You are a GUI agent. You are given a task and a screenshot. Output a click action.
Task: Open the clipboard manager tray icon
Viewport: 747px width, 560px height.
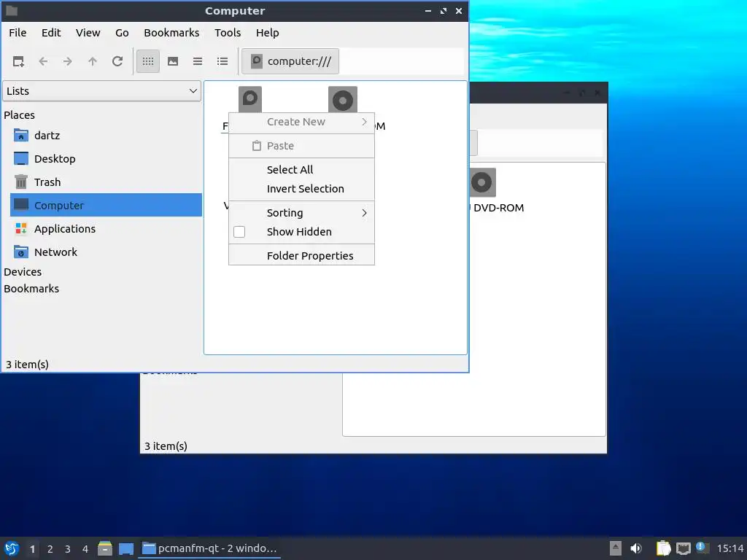663,548
